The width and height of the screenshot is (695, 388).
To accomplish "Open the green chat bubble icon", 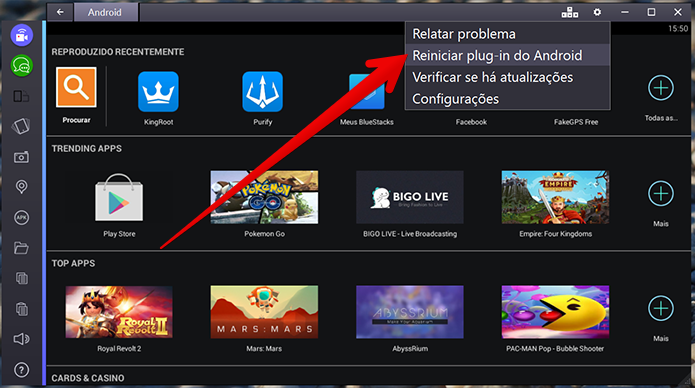I will 22,66.
